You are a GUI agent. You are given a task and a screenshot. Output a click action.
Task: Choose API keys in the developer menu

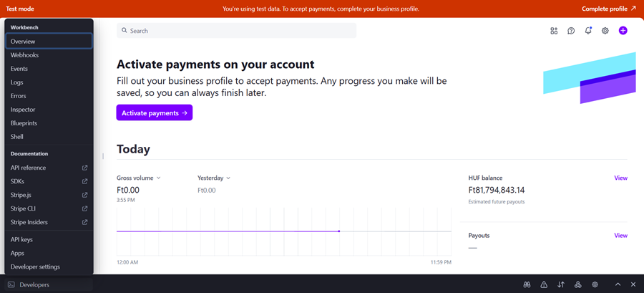[21, 239]
